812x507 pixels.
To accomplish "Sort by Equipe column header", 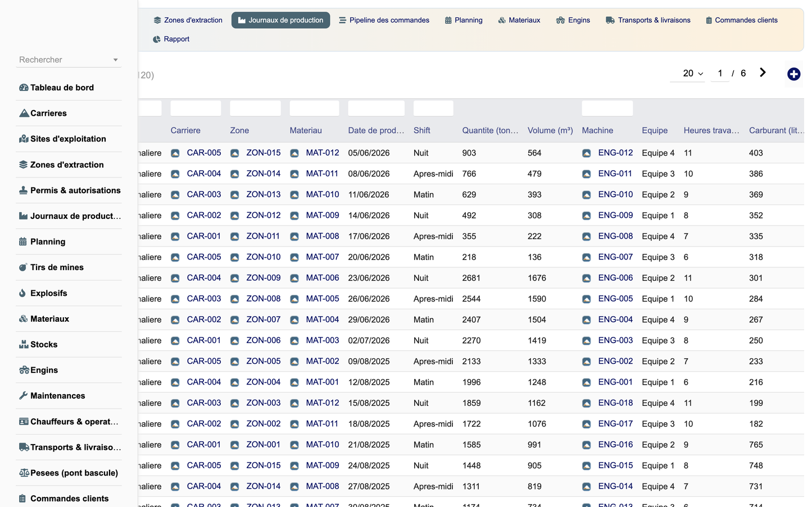I will [x=655, y=130].
